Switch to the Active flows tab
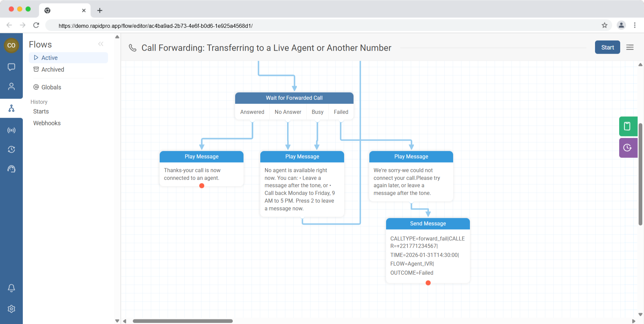 click(49, 58)
